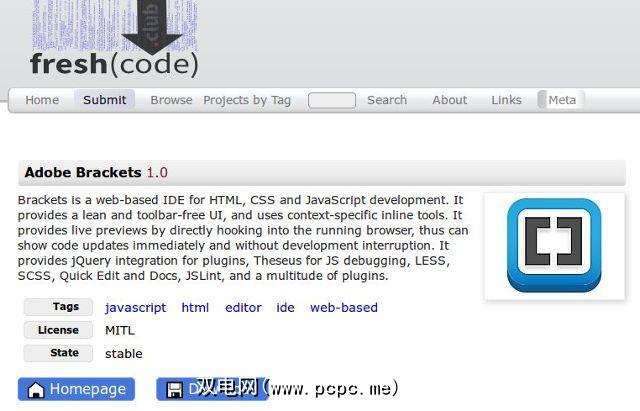Go to the Home nav item
Viewport: 640px width, 411px height.
tap(42, 100)
